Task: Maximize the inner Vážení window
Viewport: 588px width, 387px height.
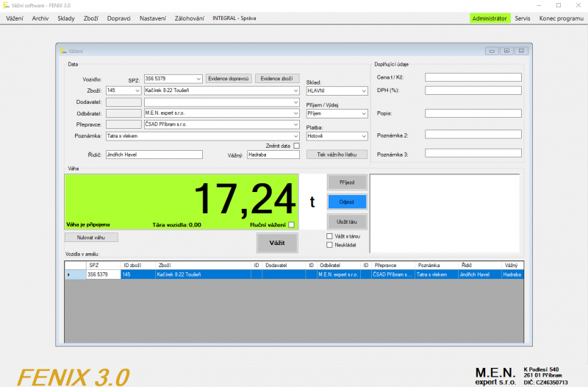Action: tap(507, 51)
